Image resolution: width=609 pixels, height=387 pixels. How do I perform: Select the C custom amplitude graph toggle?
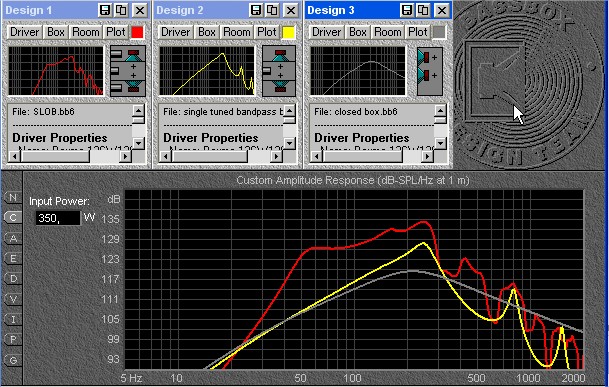coord(13,217)
